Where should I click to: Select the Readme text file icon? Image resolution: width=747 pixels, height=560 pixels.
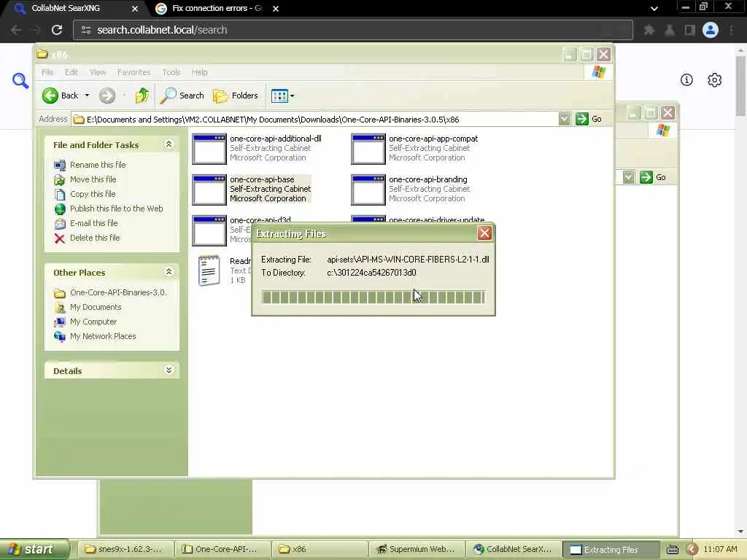(209, 271)
